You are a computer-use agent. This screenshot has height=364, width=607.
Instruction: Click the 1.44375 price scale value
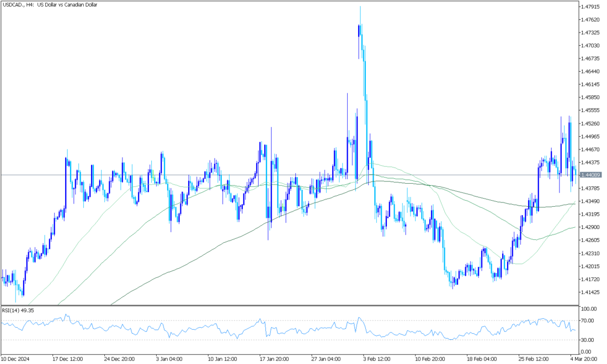point(590,163)
